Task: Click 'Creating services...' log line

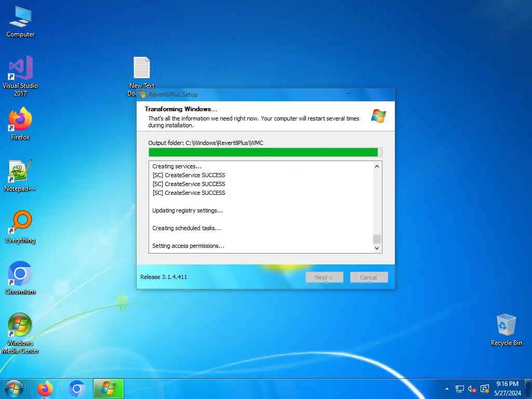Action: pyautogui.click(x=177, y=166)
